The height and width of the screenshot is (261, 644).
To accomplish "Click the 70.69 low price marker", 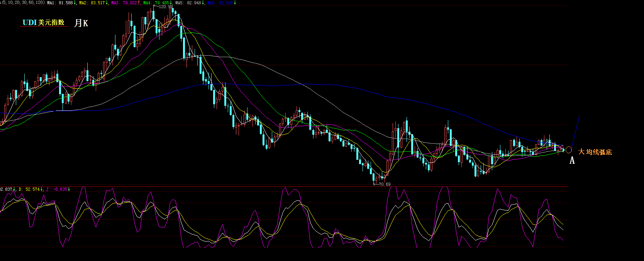I will coord(384,185).
